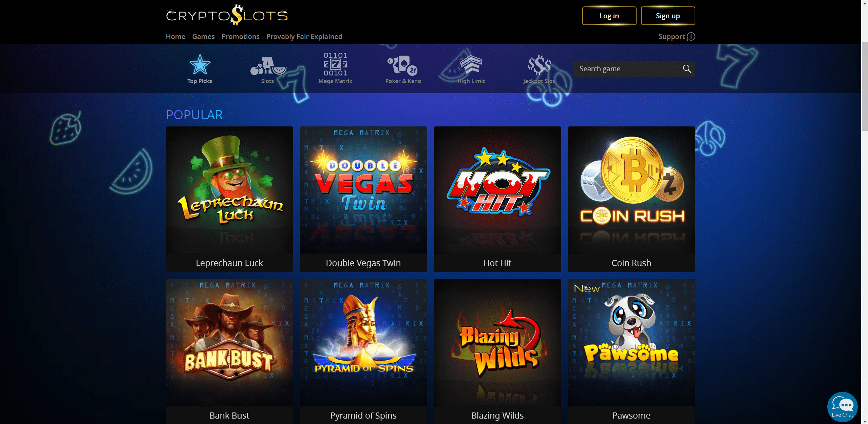The width and height of the screenshot is (868, 424).
Task: Click the Log in button
Action: [609, 16]
